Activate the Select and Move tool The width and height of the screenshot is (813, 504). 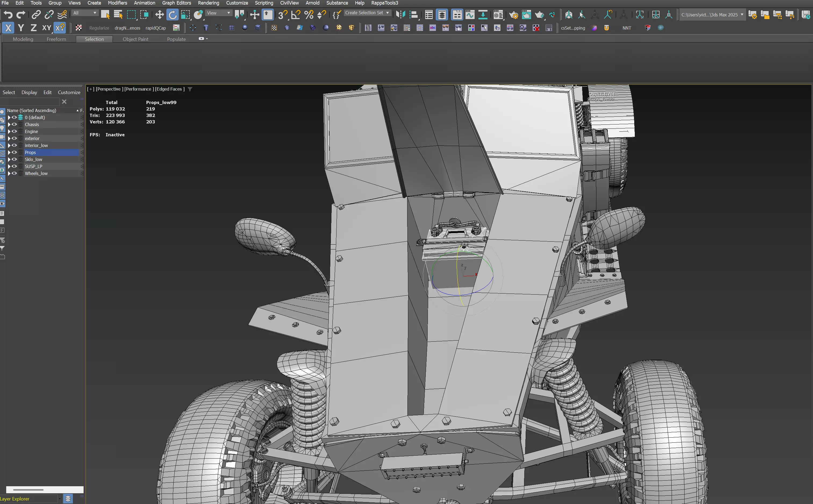click(159, 15)
